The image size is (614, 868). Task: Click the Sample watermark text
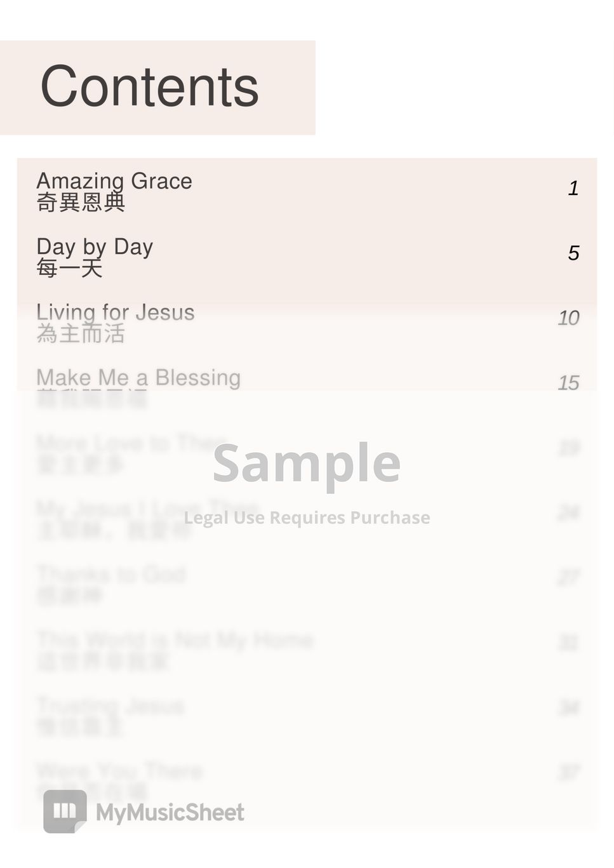[x=307, y=463]
